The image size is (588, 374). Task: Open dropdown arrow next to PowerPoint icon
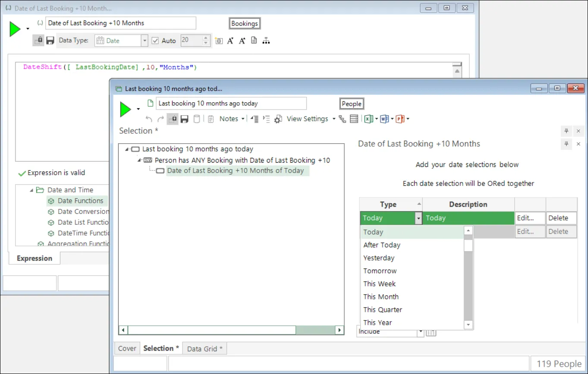[408, 119]
